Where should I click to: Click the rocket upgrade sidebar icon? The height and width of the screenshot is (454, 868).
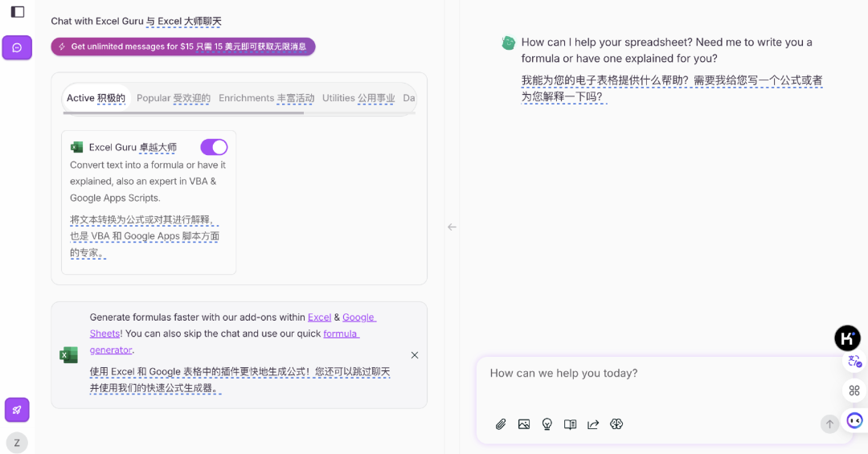click(x=17, y=411)
